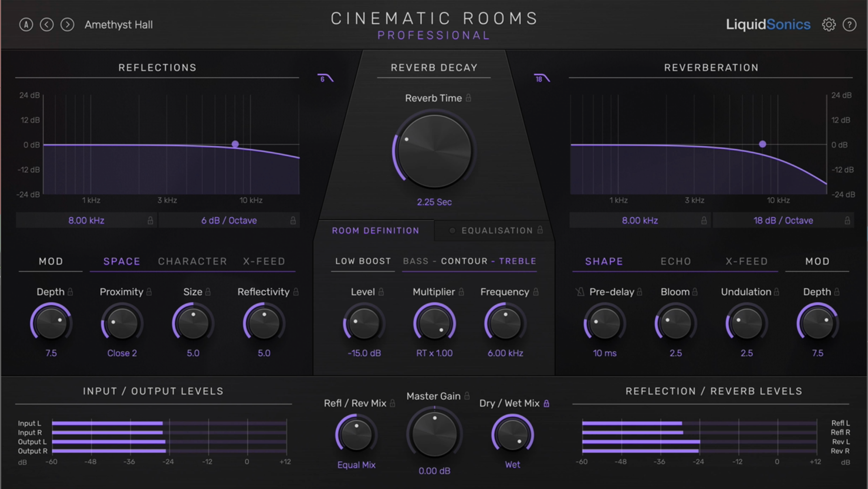The image size is (868, 489).
Task: Open the settings gear icon
Action: click(x=830, y=24)
